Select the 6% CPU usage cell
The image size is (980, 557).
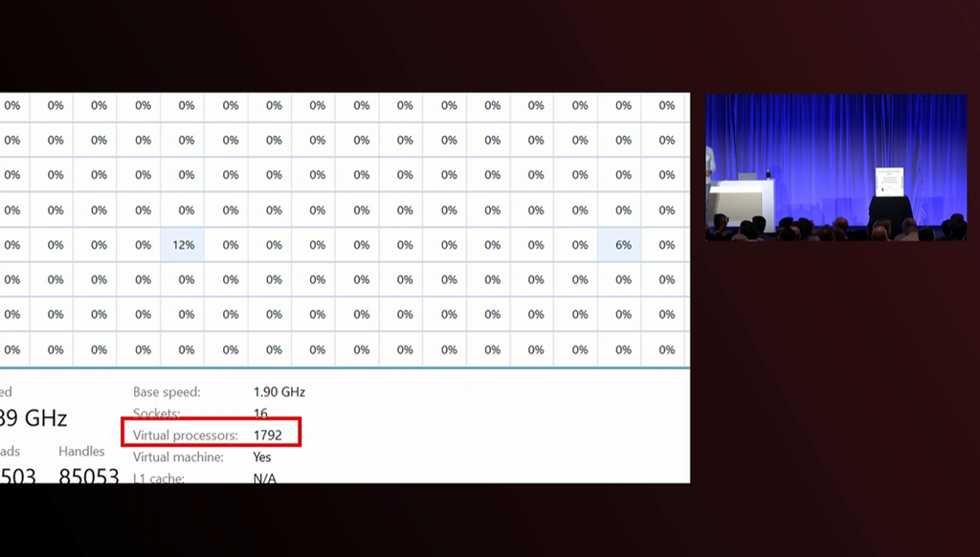pos(619,245)
